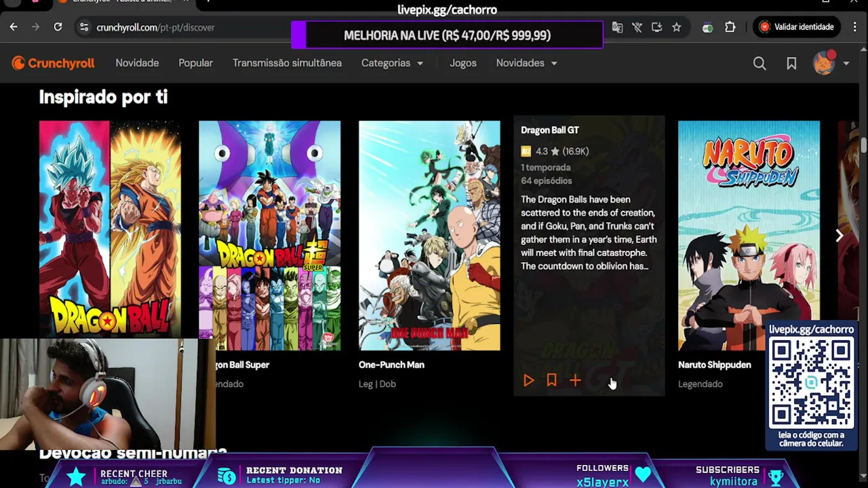The image size is (868, 488).
Task: Open the Novidade menu item
Action: (x=137, y=63)
